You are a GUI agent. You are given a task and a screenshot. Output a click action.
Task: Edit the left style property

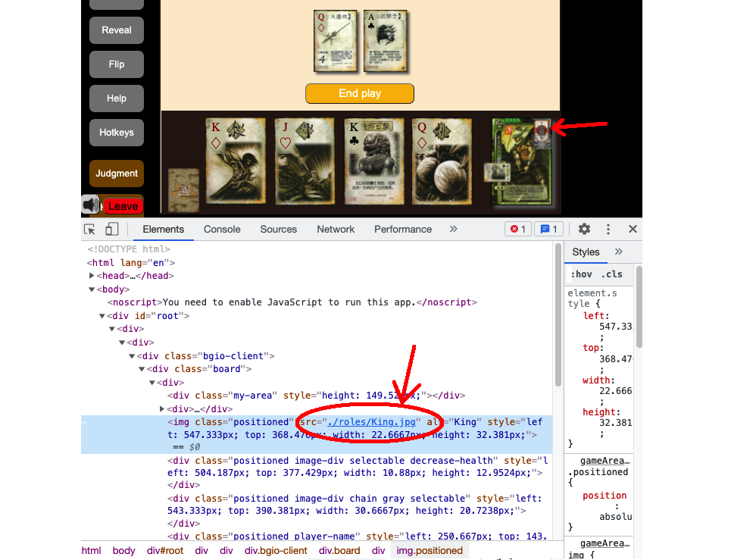[596, 316]
